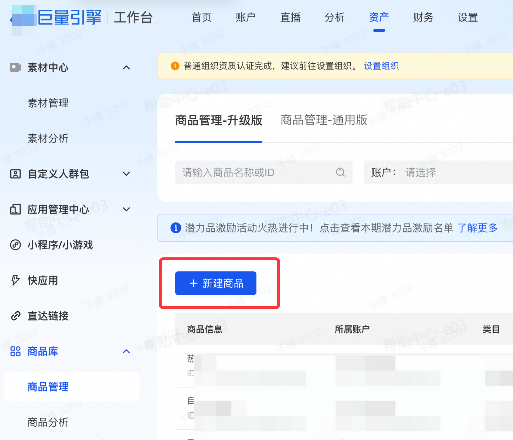Open 小程序/小游戏 in sidebar
513x440 pixels.
click(x=60, y=245)
